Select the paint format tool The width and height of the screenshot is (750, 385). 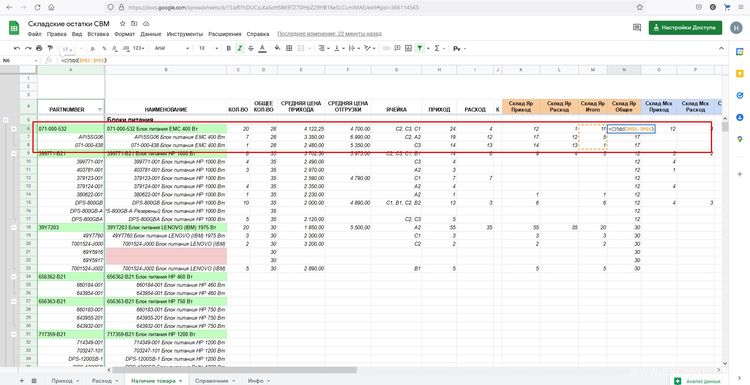pyautogui.click(x=50, y=48)
